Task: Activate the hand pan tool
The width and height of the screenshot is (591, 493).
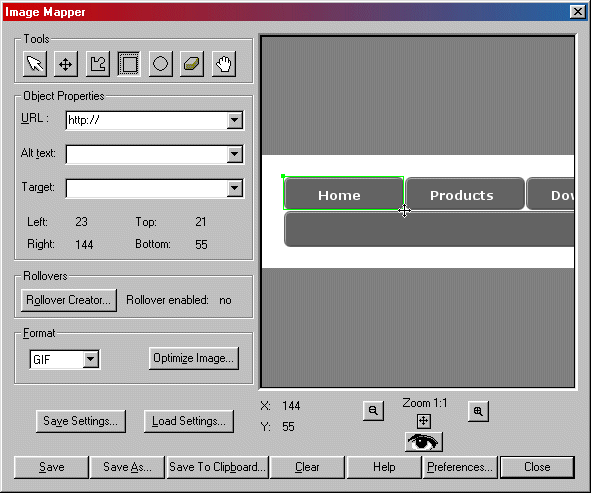Action: click(x=224, y=64)
